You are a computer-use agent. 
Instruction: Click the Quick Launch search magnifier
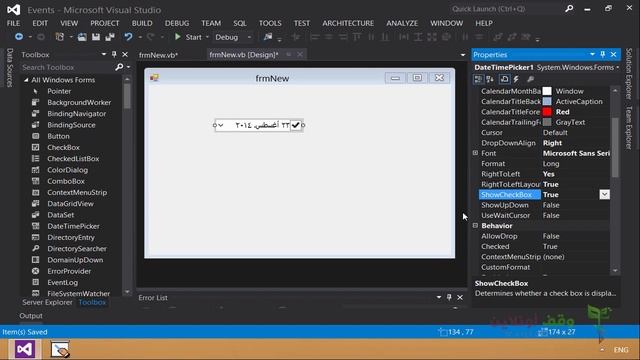[x=569, y=9]
